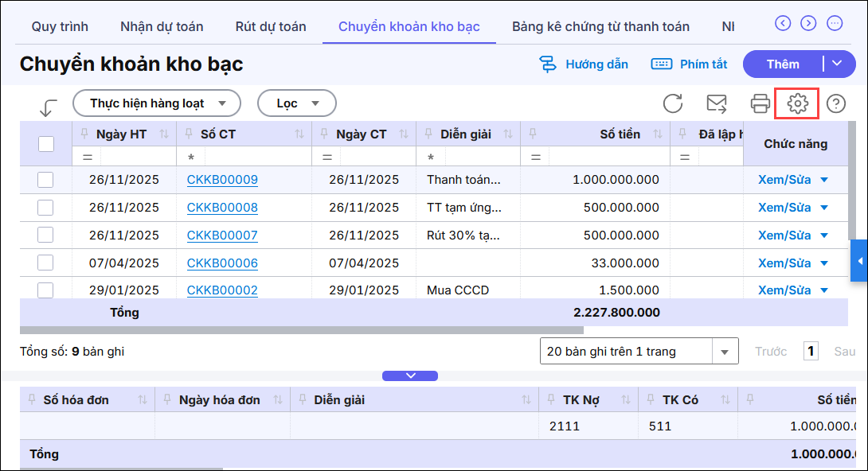Click the Thêm button
Screen dimensions: 868x471
click(x=782, y=64)
